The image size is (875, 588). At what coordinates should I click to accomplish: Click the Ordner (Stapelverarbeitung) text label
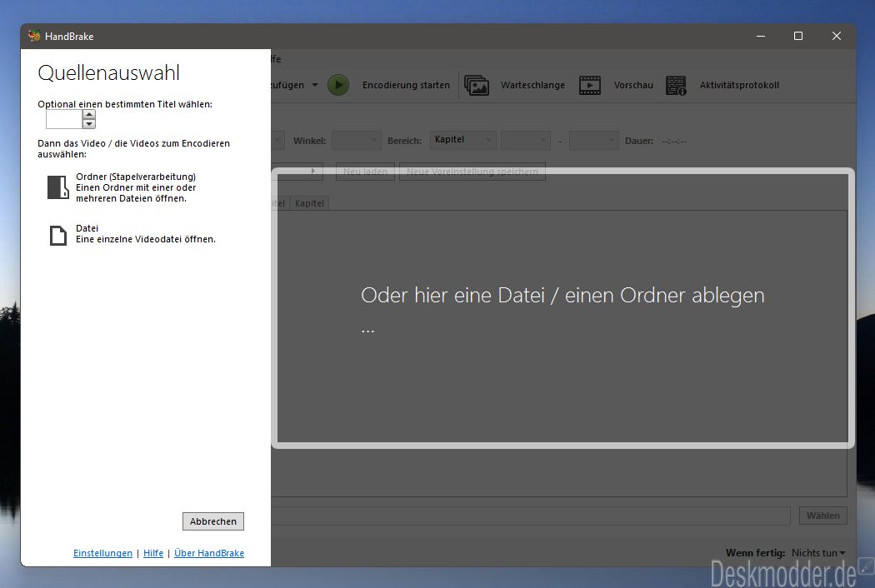136,177
